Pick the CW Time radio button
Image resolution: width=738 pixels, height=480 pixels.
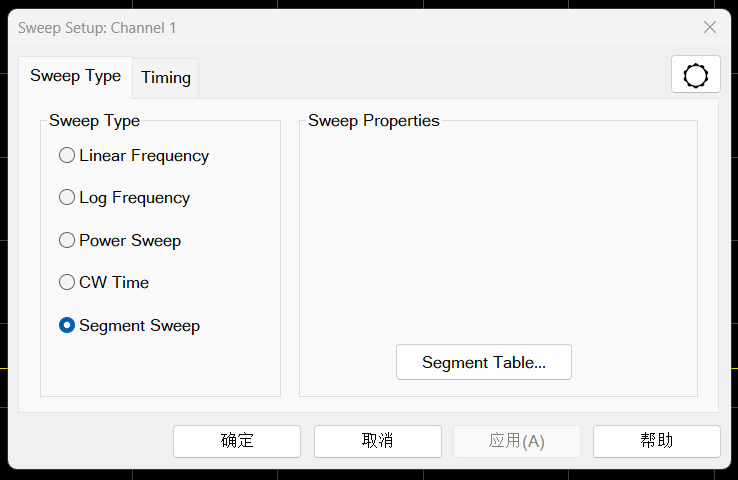pyautogui.click(x=67, y=283)
